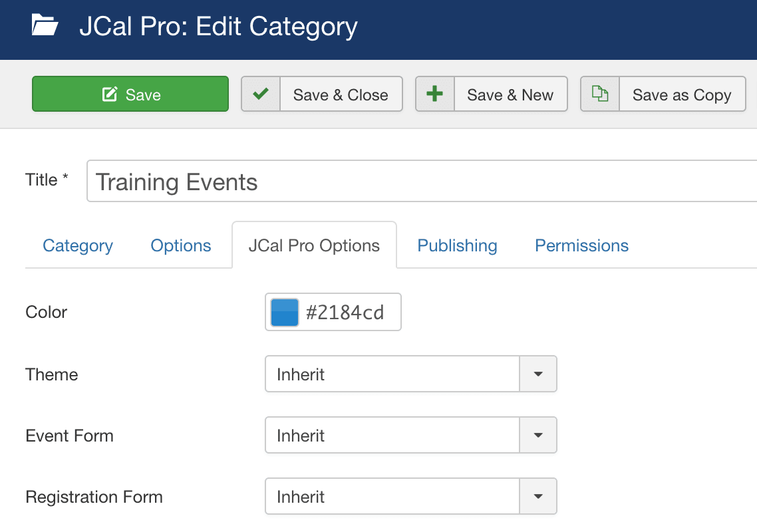
Task: Click the Event Form dropdown arrow
Action: [x=538, y=435]
